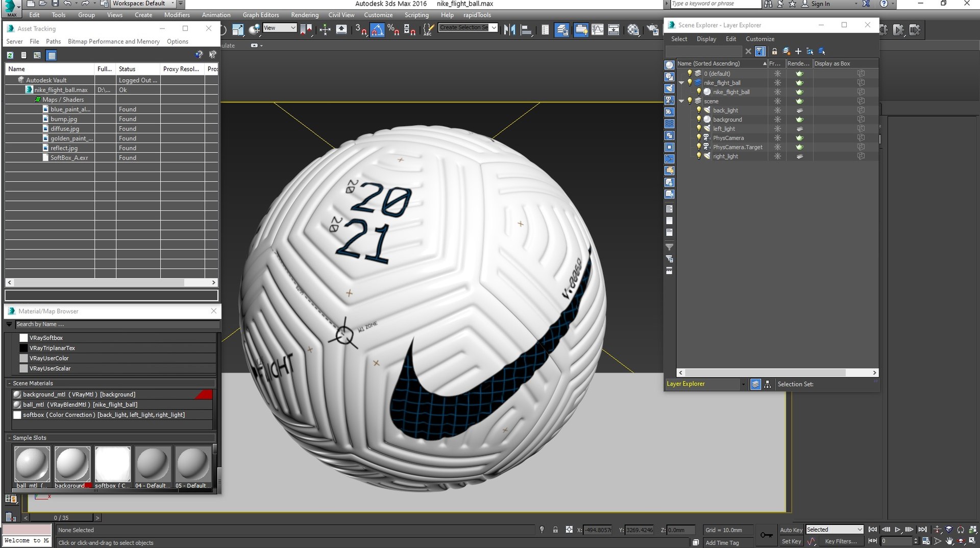The width and height of the screenshot is (980, 548).
Task: Click Play Animation button
Action: tap(897, 530)
